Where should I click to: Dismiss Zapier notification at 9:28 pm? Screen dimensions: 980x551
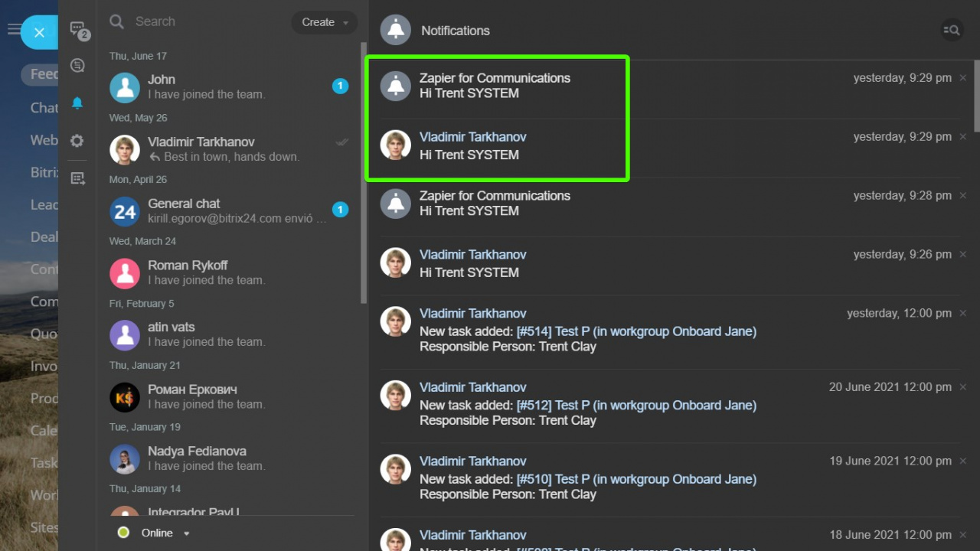(963, 196)
